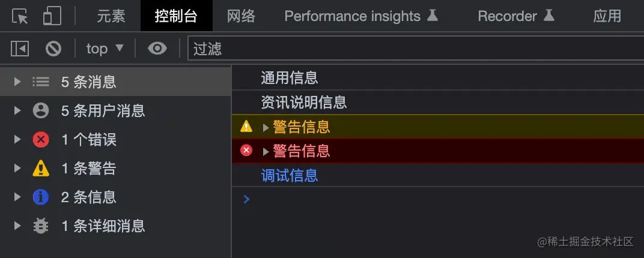Image resolution: width=644 pixels, height=258 pixels.
Task: Click the red error icon in sidebar
Action: pos(41,140)
